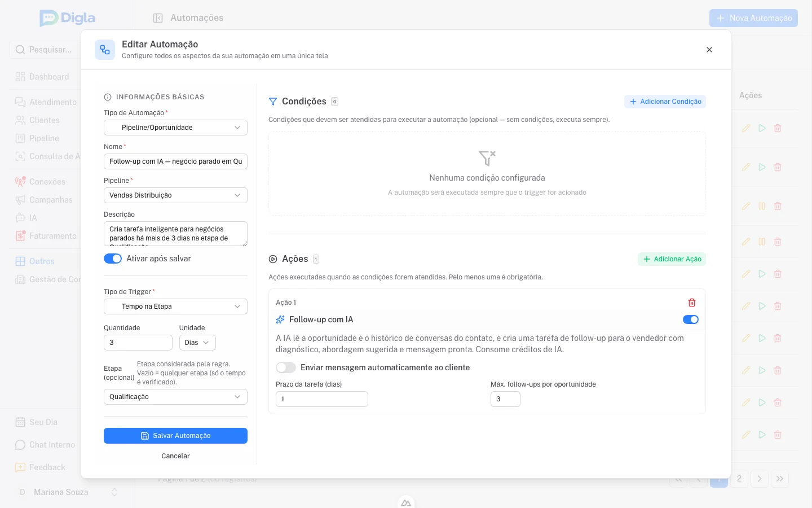This screenshot has height=508, width=812.
Task: Open Chat Interno in the sidebar
Action: tap(45, 445)
